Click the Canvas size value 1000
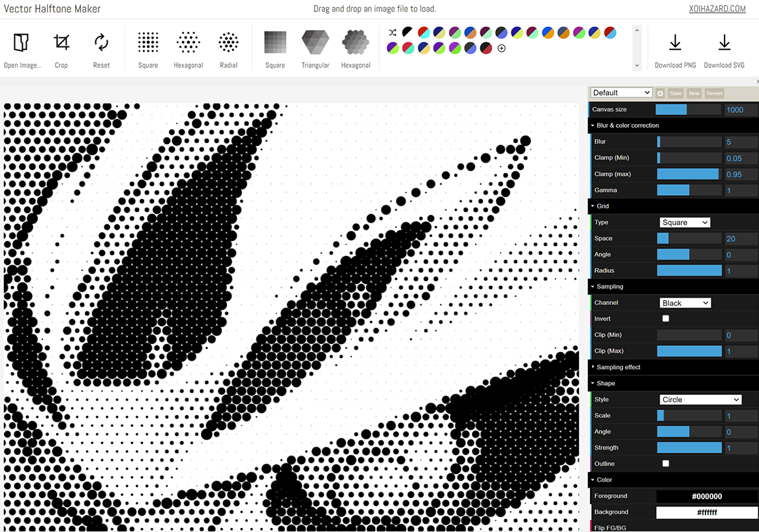The image size is (759, 532). [741, 110]
